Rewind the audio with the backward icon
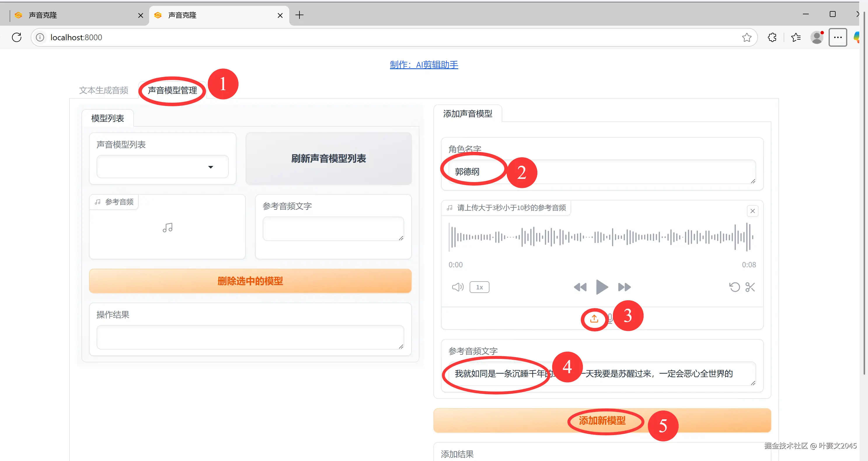This screenshot has width=868, height=461. (x=580, y=287)
